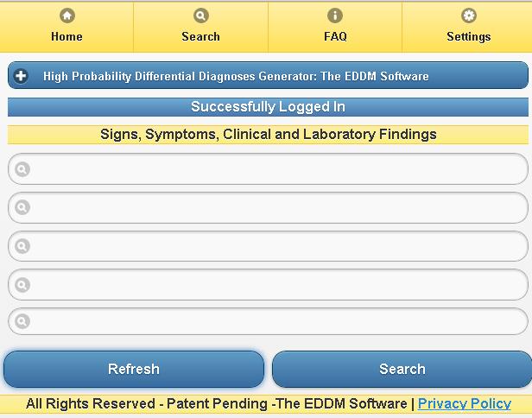Click magnifier icon in fifth symptom field
This screenshot has height=418, width=532.
(22, 321)
